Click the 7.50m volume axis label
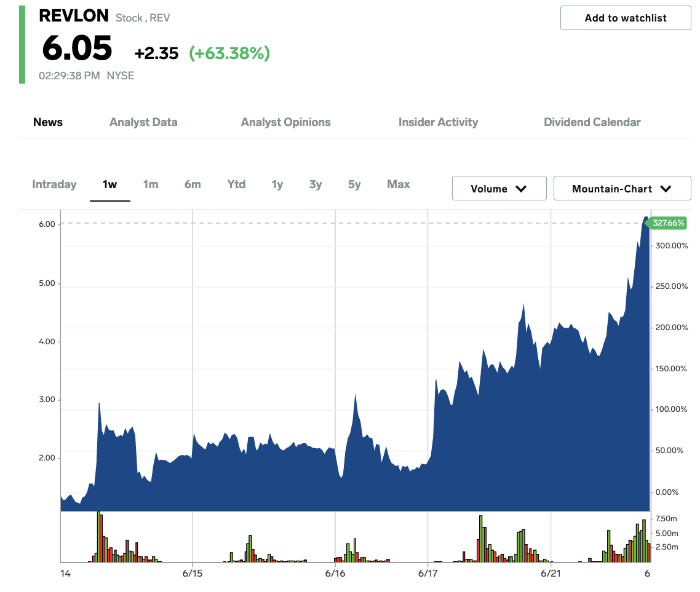700x592 pixels. tap(666, 519)
